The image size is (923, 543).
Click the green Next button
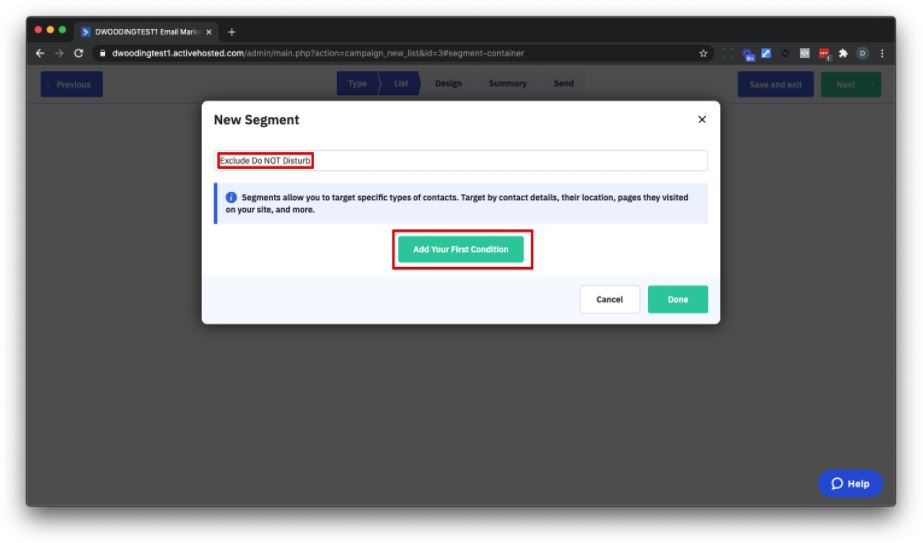point(851,84)
